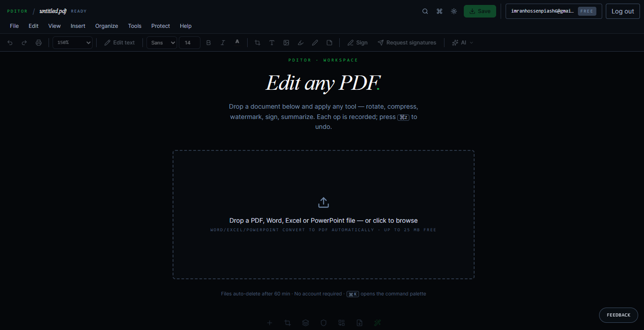Open search with the magnifier icon
The height and width of the screenshot is (330, 644).
coord(425,11)
